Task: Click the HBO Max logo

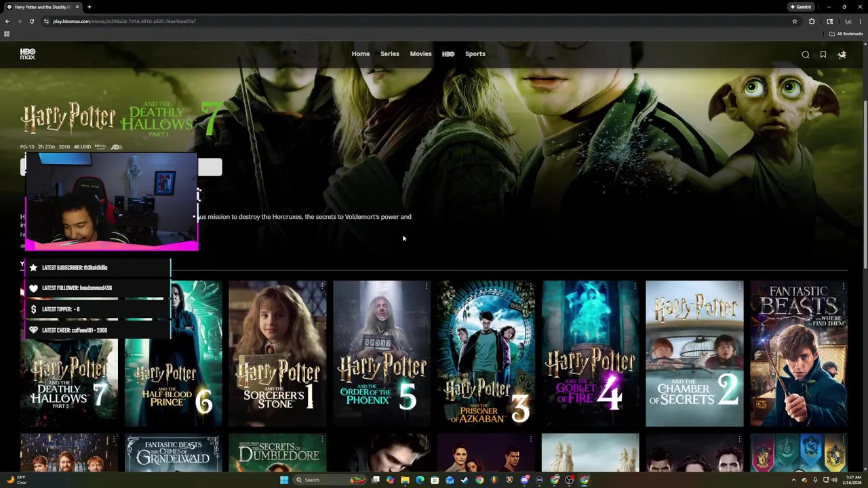Action: point(27,54)
